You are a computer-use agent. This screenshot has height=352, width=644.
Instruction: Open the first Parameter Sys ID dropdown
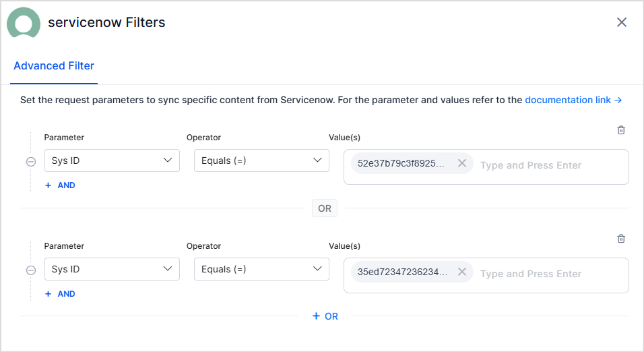112,160
